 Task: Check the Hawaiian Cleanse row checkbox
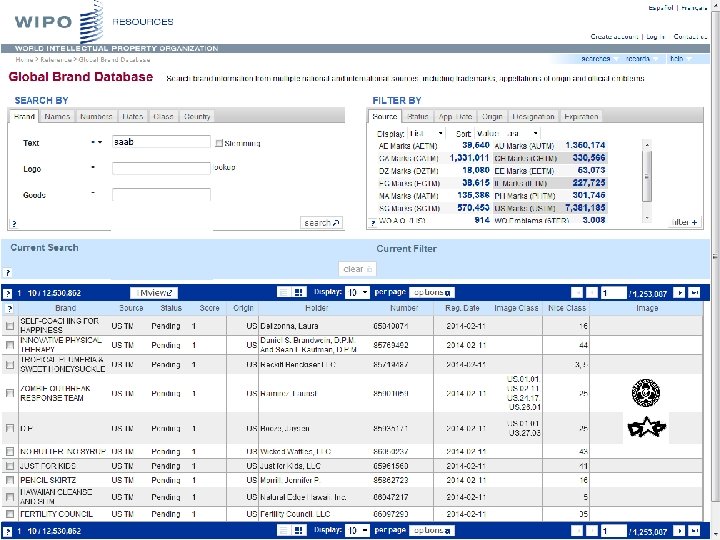[10, 497]
